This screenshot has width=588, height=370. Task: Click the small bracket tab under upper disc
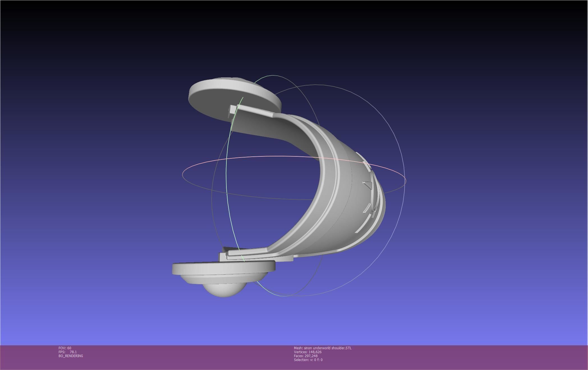[232, 110]
